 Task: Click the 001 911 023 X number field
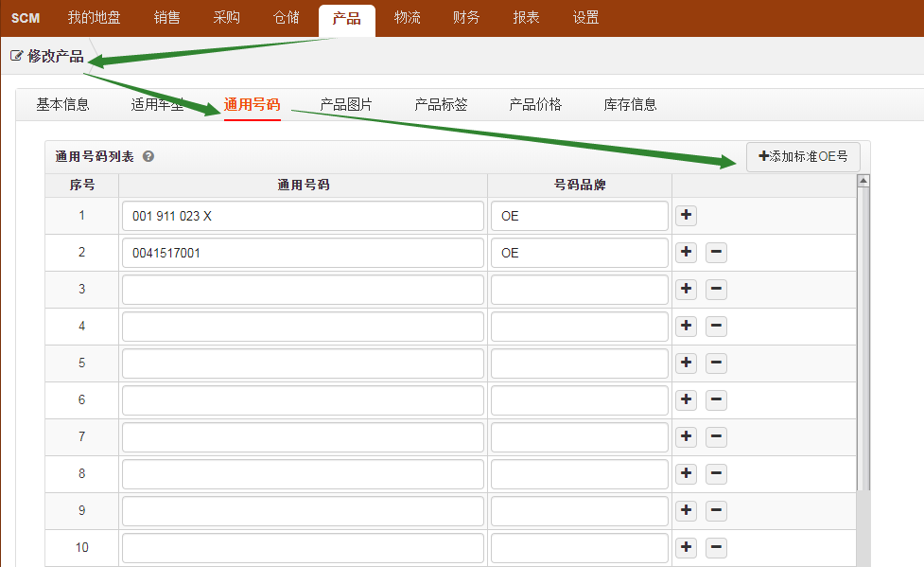click(x=303, y=216)
